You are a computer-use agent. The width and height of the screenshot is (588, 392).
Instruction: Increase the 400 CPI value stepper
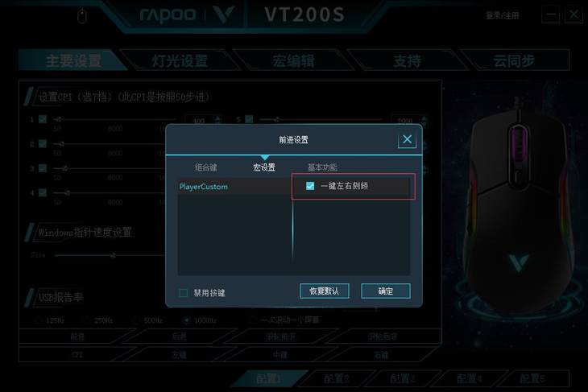[217, 118]
